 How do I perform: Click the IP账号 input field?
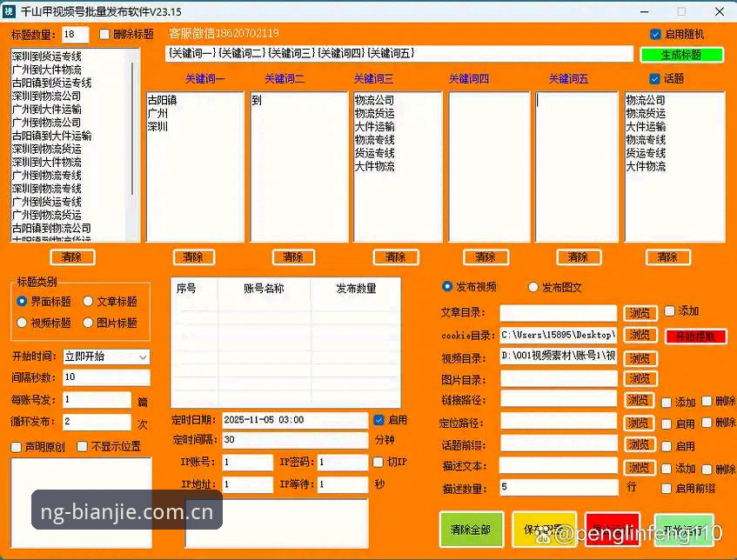click(x=248, y=463)
